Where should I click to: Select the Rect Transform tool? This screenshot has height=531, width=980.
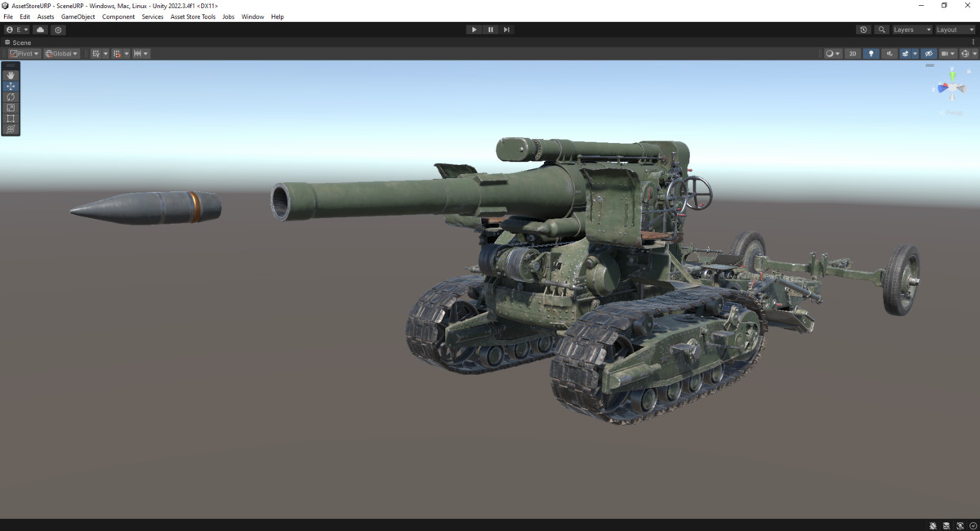tap(11, 118)
